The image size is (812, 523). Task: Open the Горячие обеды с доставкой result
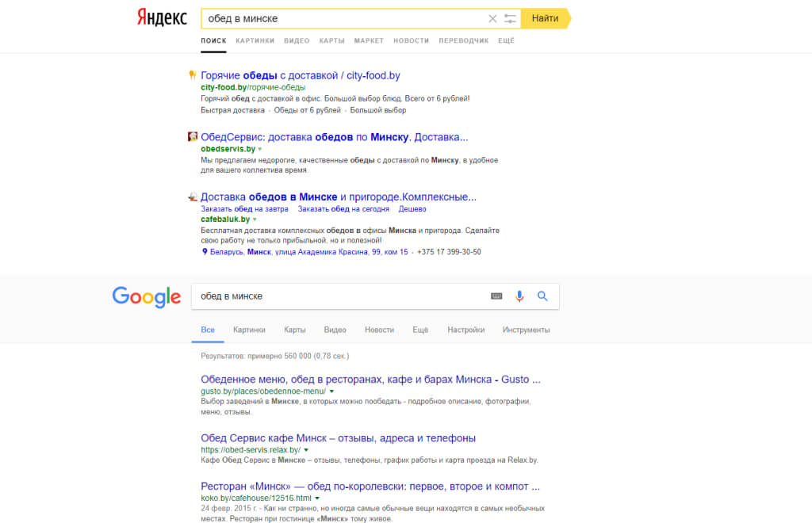point(300,76)
